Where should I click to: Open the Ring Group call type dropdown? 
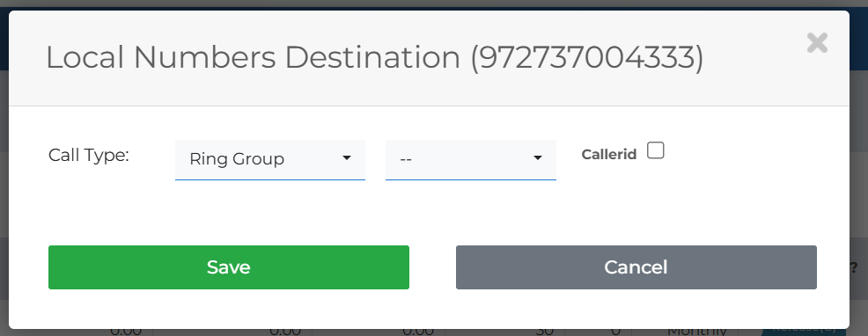(x=270, y=159)
